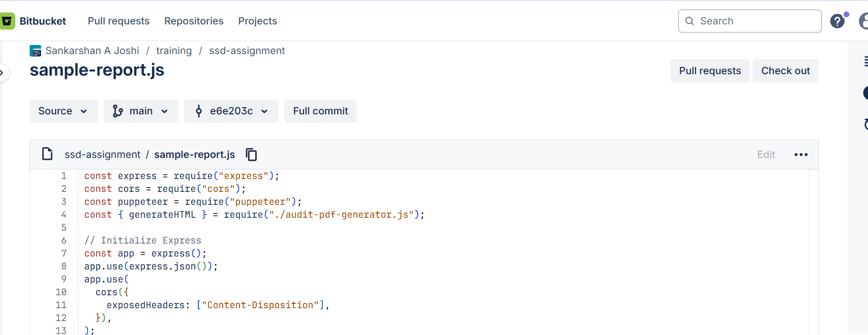Click the Full commit button
The height and width of the screenshot is (335, 868).
click(320, 111)
